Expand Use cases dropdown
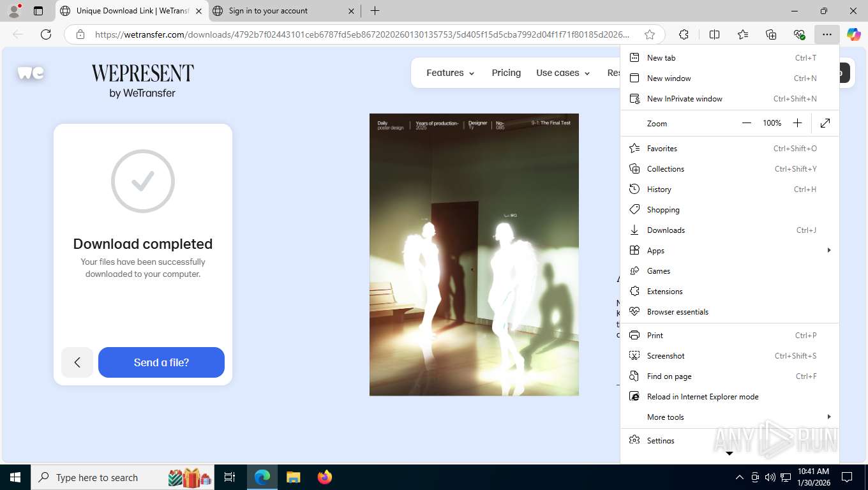Viewport: 868px width, 490px height. (563, 73)
